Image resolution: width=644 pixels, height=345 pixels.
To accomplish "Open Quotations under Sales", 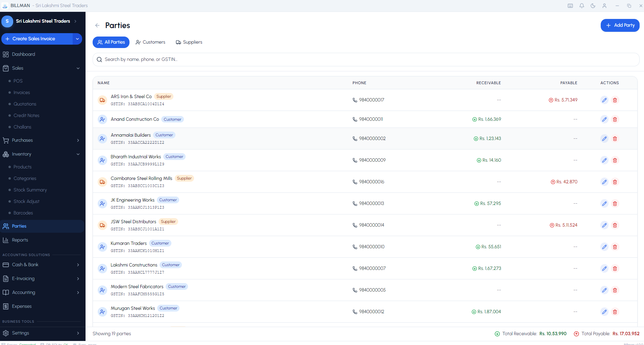I will (25, 104).
